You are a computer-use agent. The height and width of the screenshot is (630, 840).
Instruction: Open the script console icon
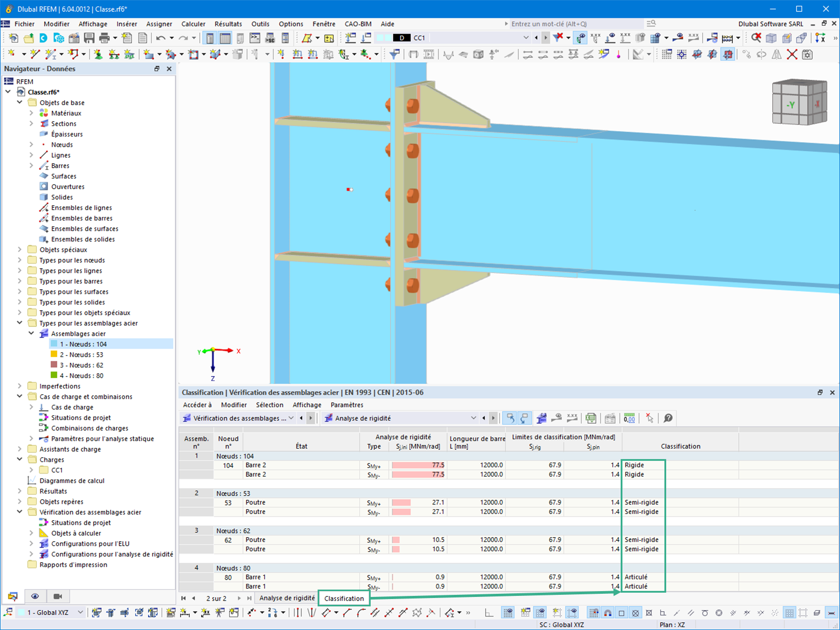[x=255, y=38]
